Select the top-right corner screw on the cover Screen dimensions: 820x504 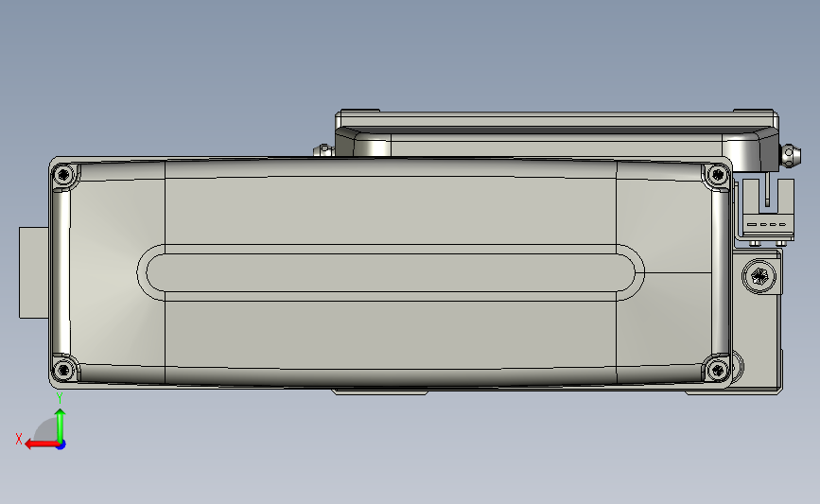click(717, 175)
